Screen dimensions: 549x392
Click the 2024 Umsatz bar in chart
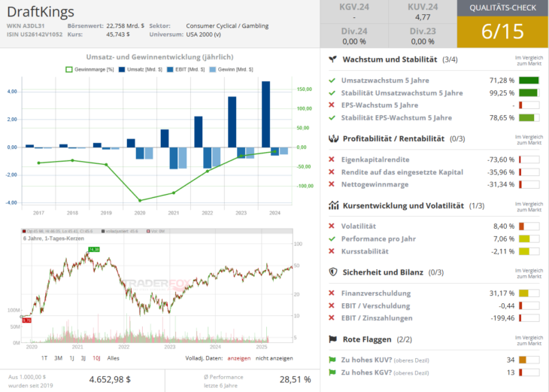265,114
